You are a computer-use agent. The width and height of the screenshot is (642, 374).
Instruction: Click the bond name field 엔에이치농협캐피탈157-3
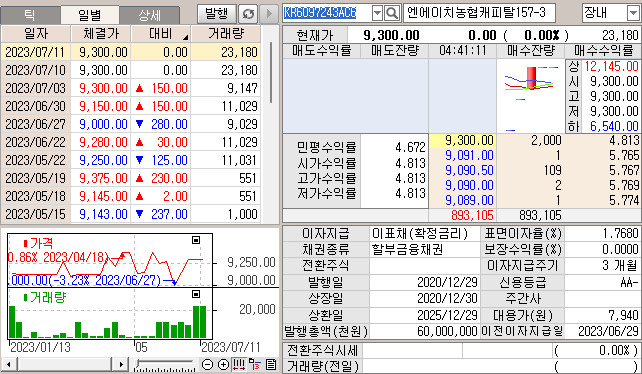pyautogui.click(x=479, y=13)
